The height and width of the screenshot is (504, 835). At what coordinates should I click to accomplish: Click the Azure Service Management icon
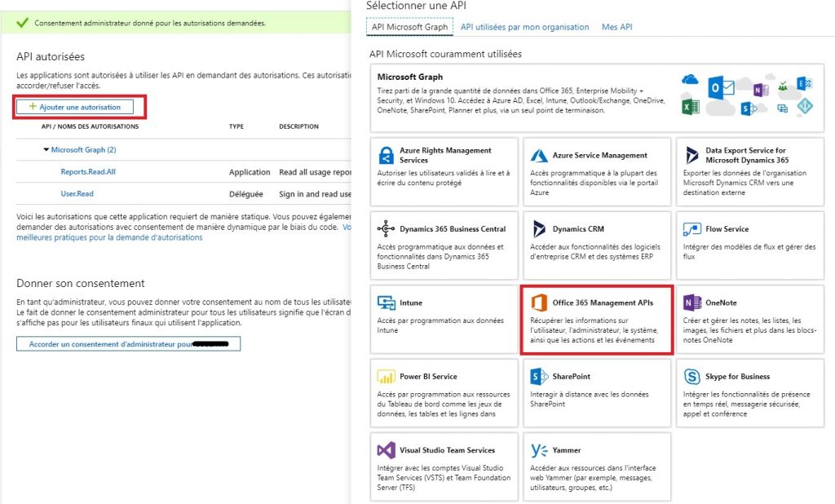(539, 156)
